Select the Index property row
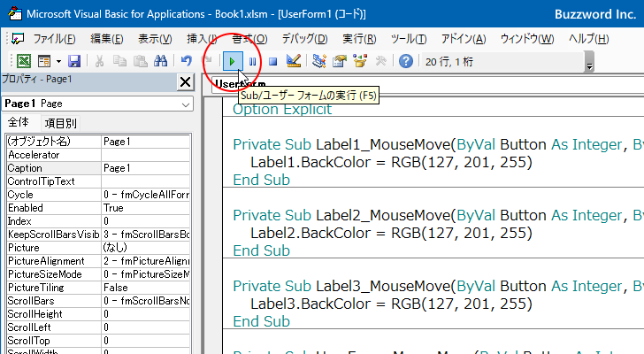 pyautogui.click(x=98, y=221)
